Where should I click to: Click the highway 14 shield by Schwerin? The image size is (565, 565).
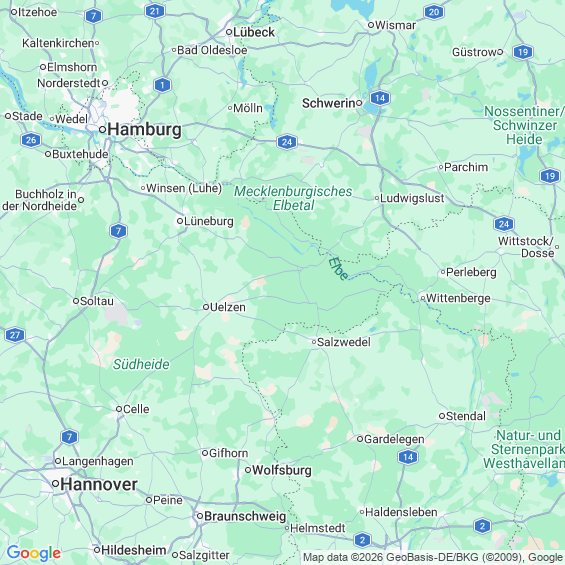point(380,98)
